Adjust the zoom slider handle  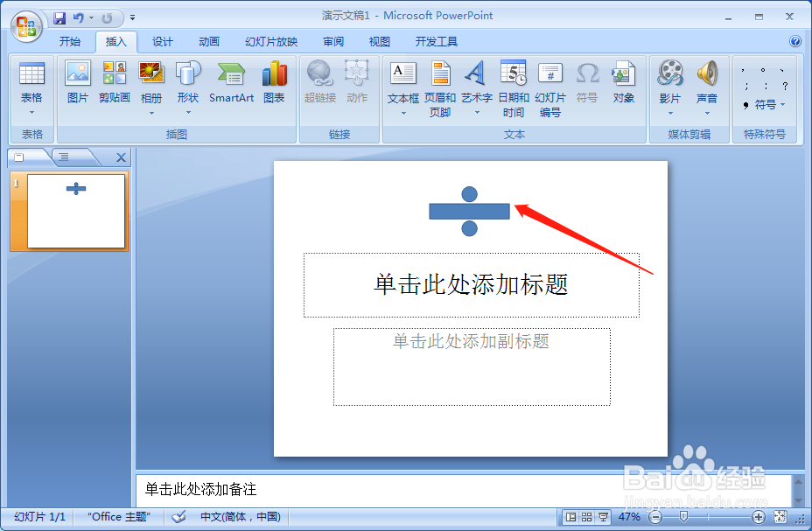(683, 516)
